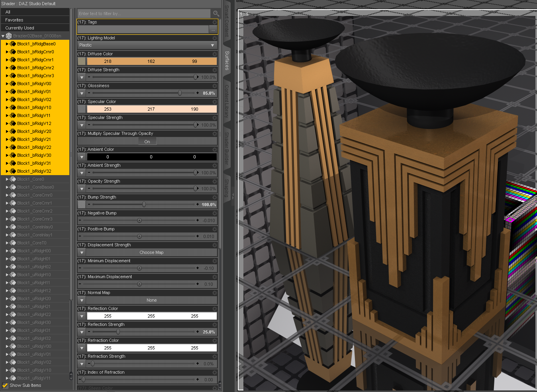The image size is (537, 392).
Task: Click the Diffuse Color texture map thumbnail
Action: point(82,61)
